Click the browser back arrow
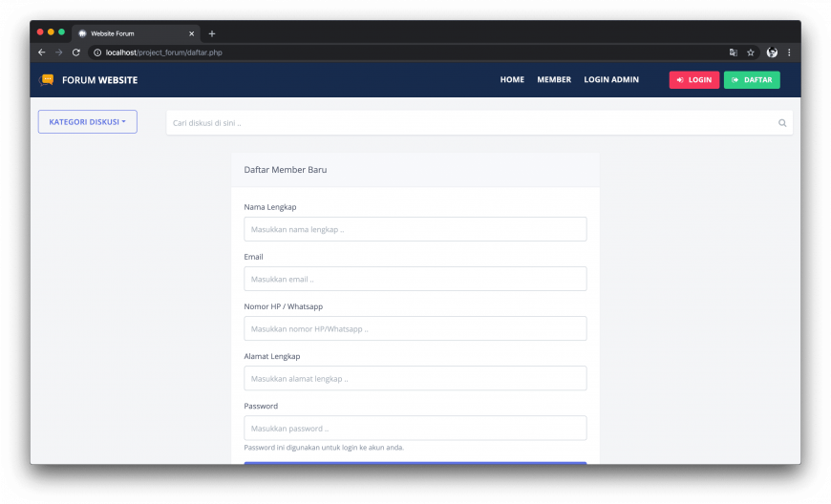 42,52
